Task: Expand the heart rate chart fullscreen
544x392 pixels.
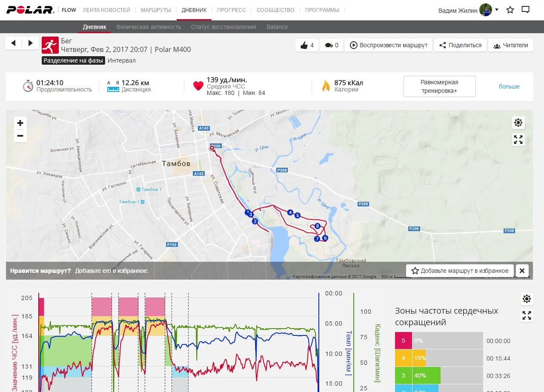Action: 527,315
